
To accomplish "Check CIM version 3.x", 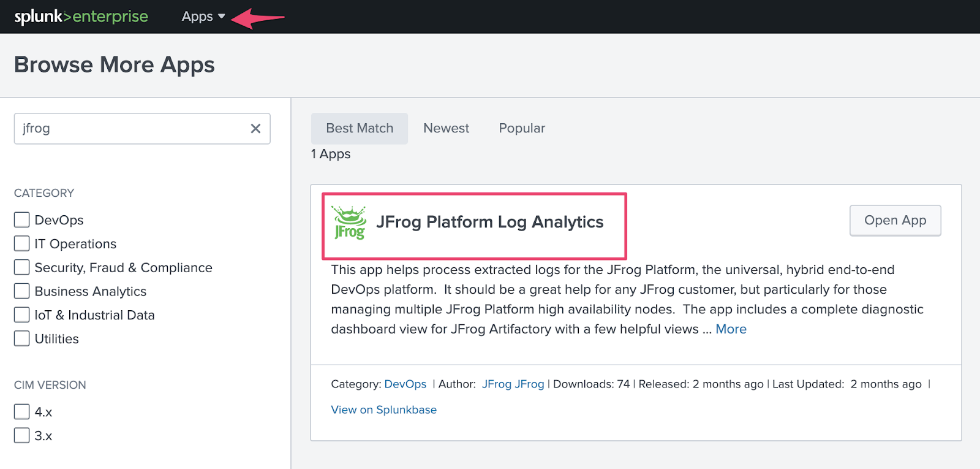I will (x=22, y=436).
